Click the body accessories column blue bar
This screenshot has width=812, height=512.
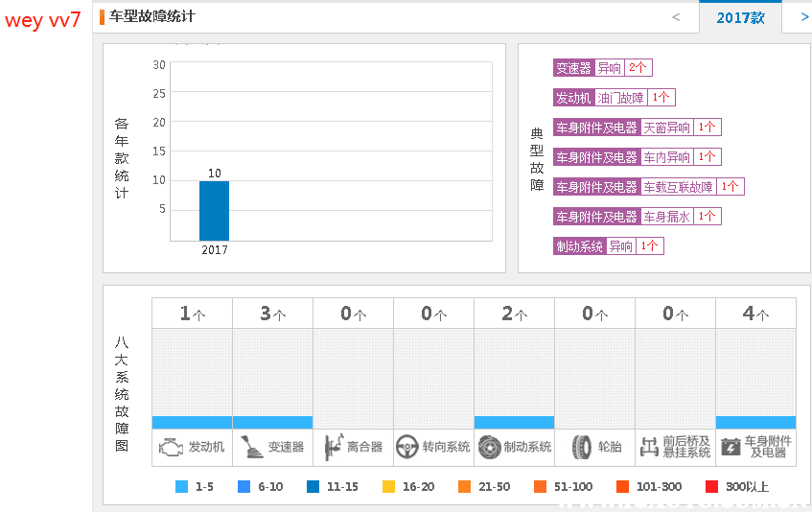[755, 423]
